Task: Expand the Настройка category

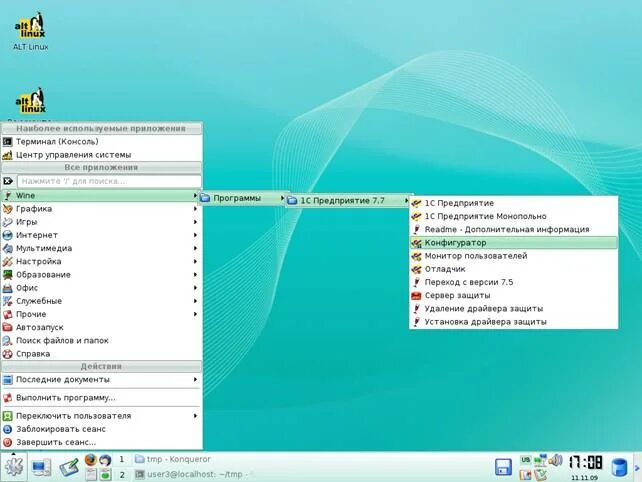Action: pyautogui.click(x=102, y=261)
